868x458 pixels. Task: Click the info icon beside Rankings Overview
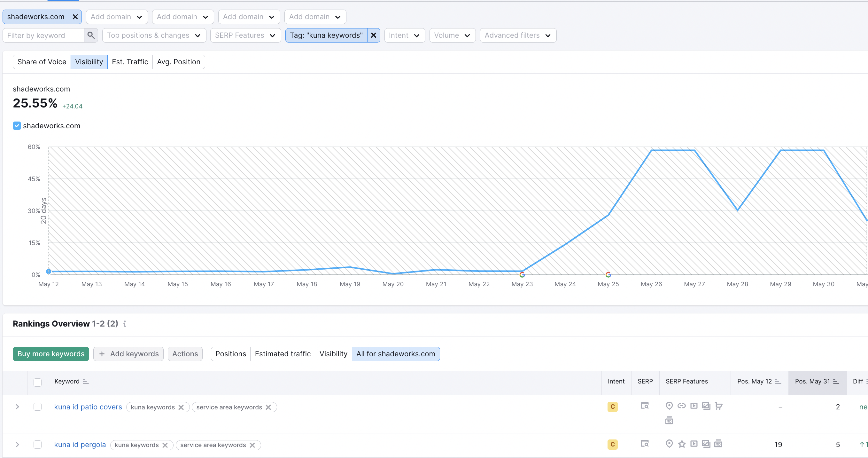click(125, 324)
